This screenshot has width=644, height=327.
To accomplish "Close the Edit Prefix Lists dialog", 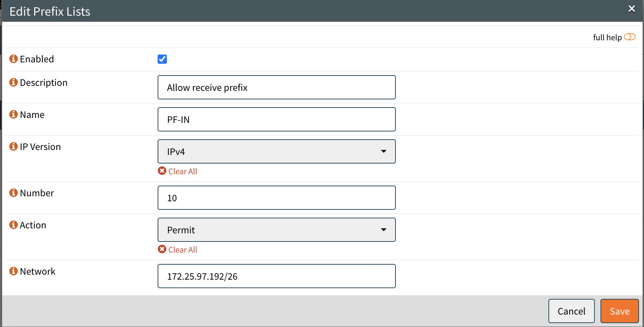I will 632,9.
